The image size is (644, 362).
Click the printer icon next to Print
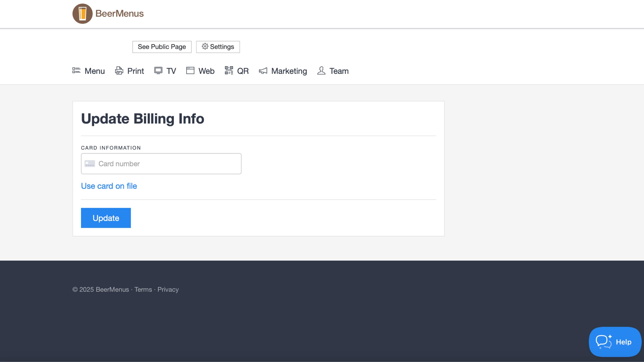pyautogui.click(x=119, y=71)
